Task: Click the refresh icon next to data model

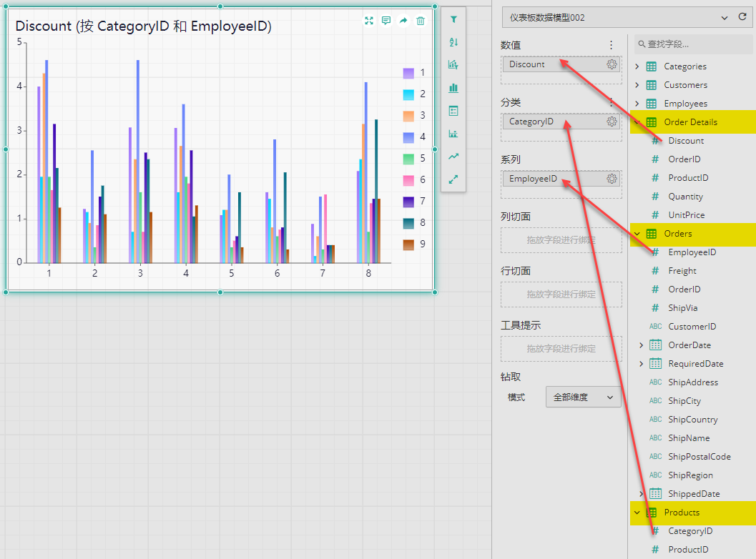Action: [x=742, y=17]
